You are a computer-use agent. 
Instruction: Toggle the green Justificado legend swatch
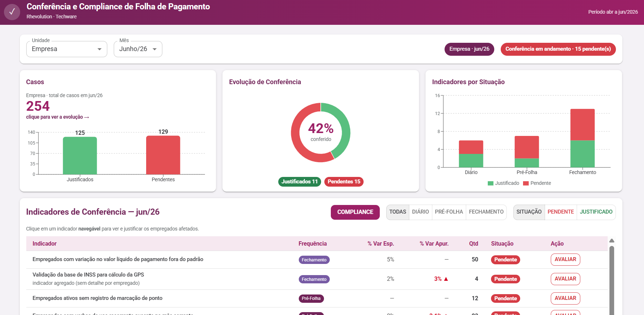point(490,183)
